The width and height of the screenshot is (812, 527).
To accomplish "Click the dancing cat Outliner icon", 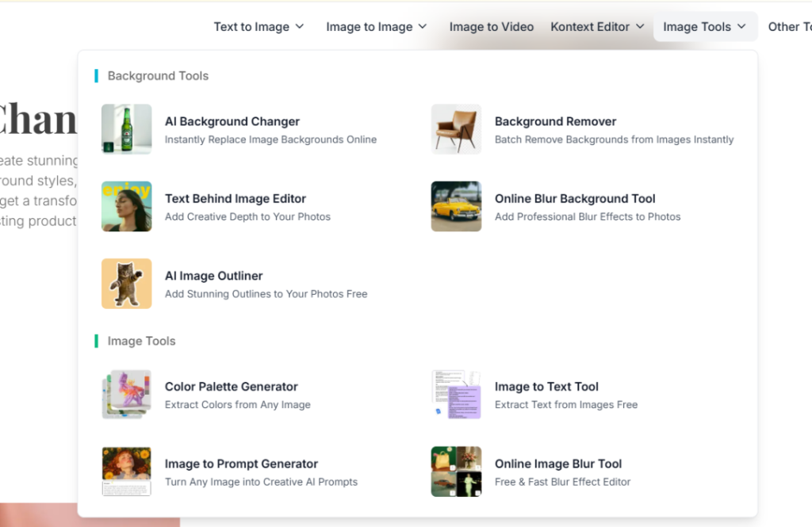I will [126, 283].
